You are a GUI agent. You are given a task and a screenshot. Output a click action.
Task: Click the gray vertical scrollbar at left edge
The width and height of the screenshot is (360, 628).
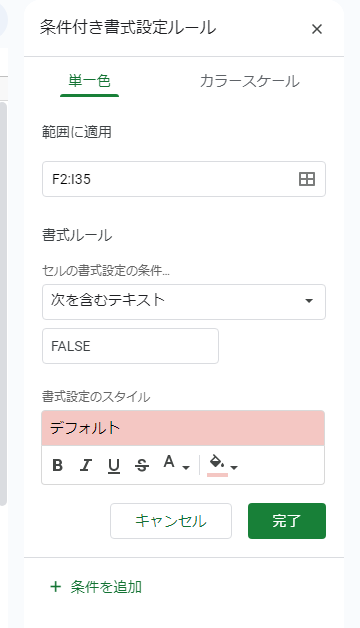click(x=3, y=304)
